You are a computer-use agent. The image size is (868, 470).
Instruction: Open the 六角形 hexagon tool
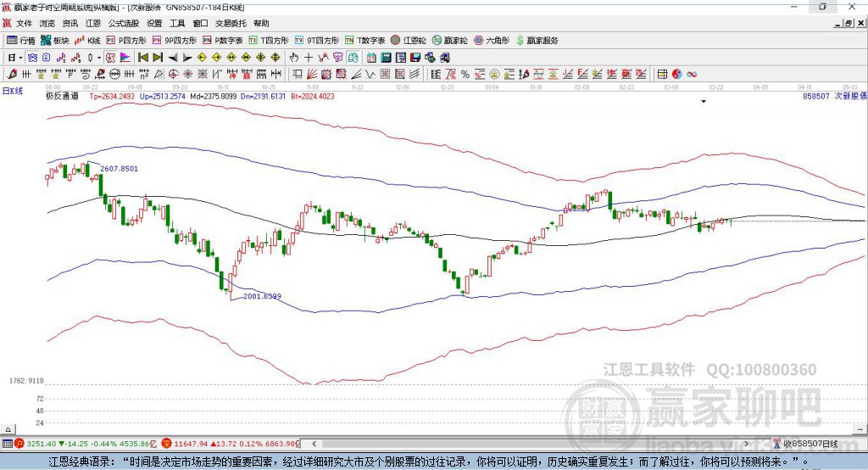pos(492,41)
